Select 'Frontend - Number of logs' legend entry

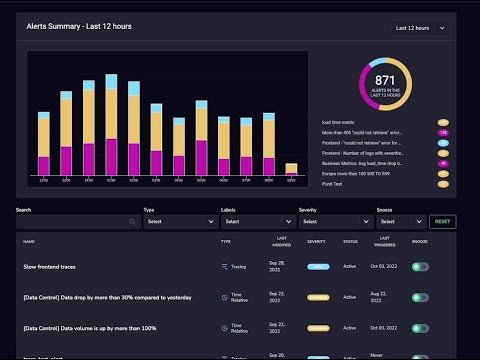(x=362, y=153)
